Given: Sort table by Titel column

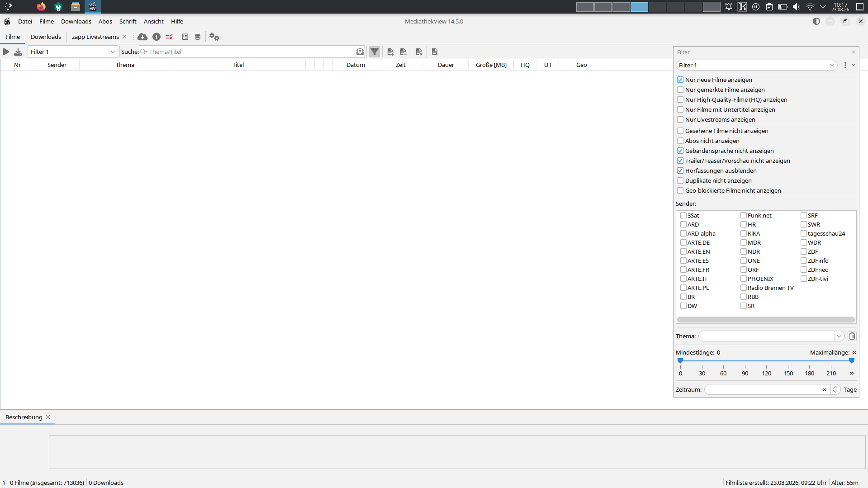Looking at the screenshot, I should click(238, 65).
